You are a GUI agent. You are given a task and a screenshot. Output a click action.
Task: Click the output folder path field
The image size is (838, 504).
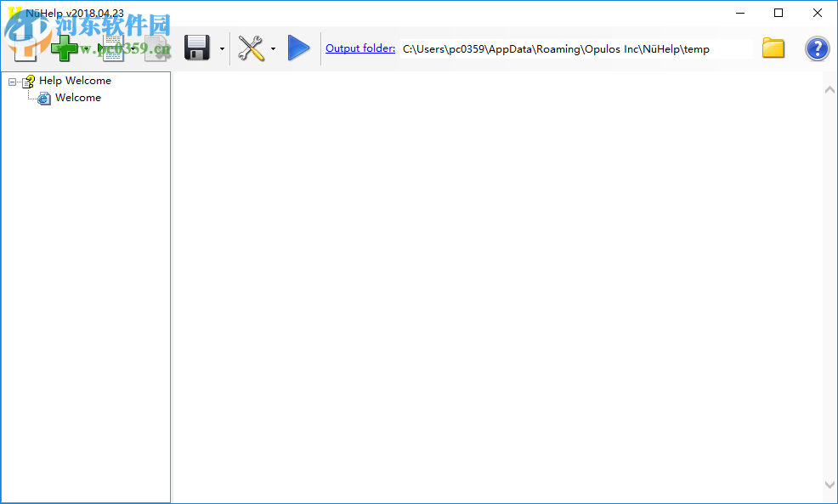576,48
